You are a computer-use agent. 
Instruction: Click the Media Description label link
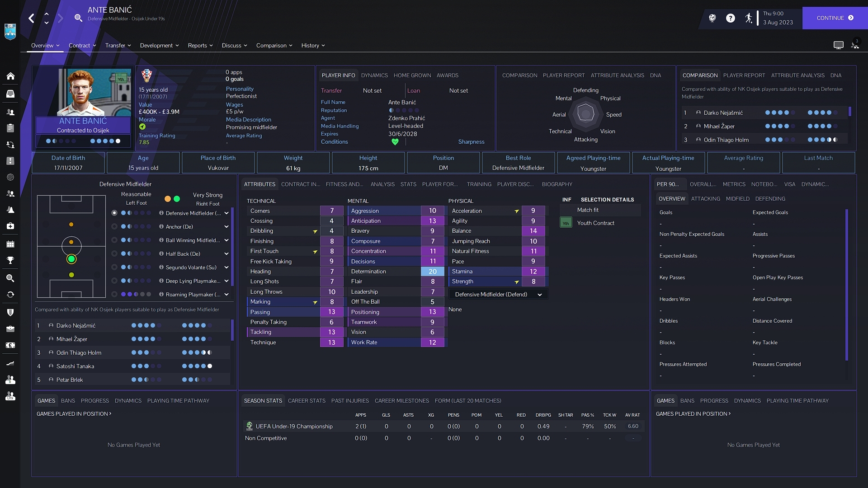(x=249, y=120)
